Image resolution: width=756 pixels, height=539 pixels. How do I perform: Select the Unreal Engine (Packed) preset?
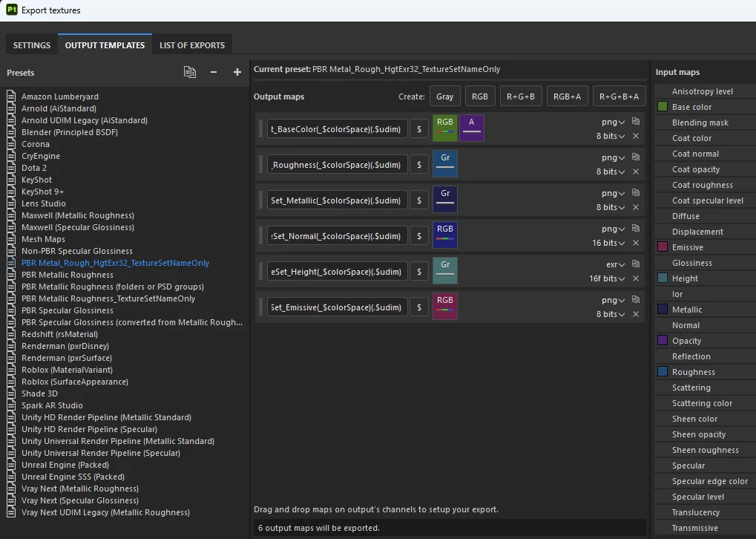[x=65, y=465]
